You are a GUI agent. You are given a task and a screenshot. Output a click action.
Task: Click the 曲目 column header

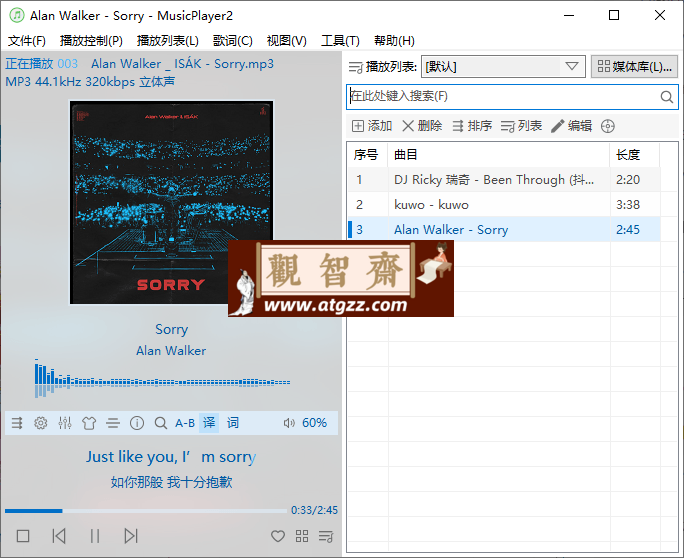[499, 154]
